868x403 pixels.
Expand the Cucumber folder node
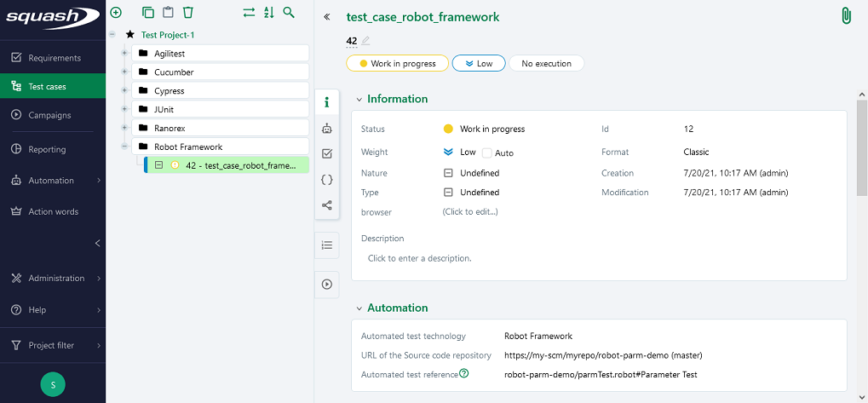pyautogui.click(x=124, y=72)
